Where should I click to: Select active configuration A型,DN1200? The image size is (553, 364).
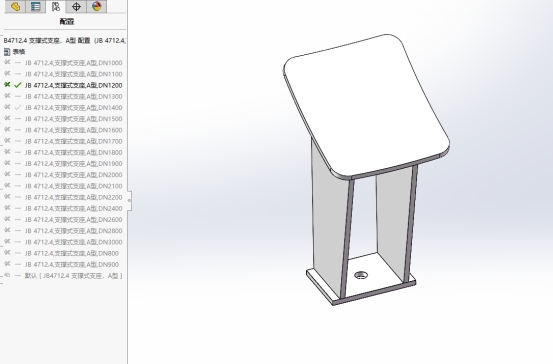pos(74,85)
